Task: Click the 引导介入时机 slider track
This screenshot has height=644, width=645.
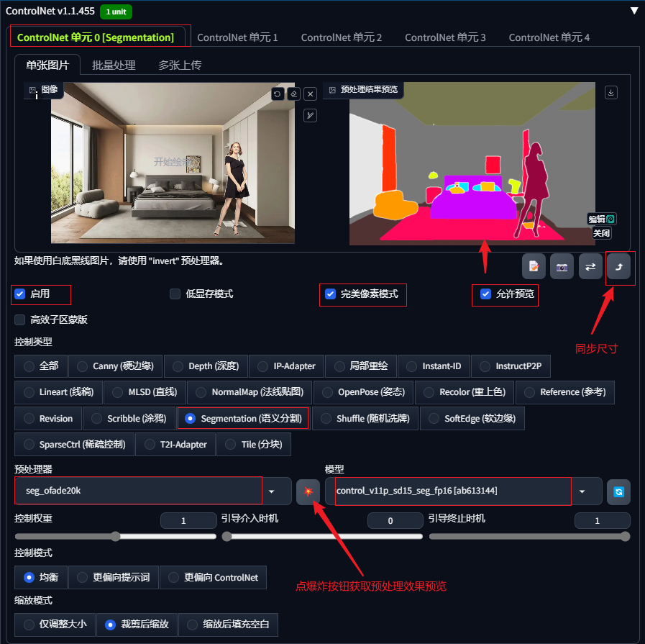Action: (322, 537)
